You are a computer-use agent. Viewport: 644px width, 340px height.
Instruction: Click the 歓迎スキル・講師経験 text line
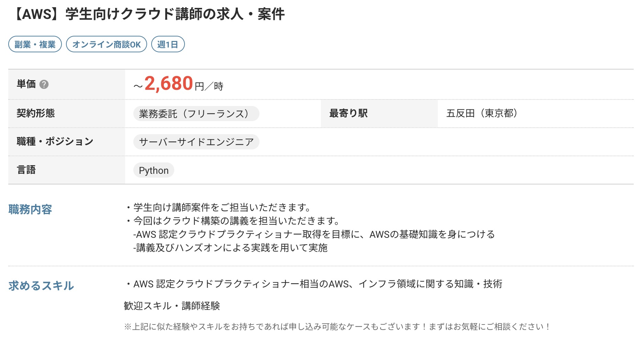[172, 306]
